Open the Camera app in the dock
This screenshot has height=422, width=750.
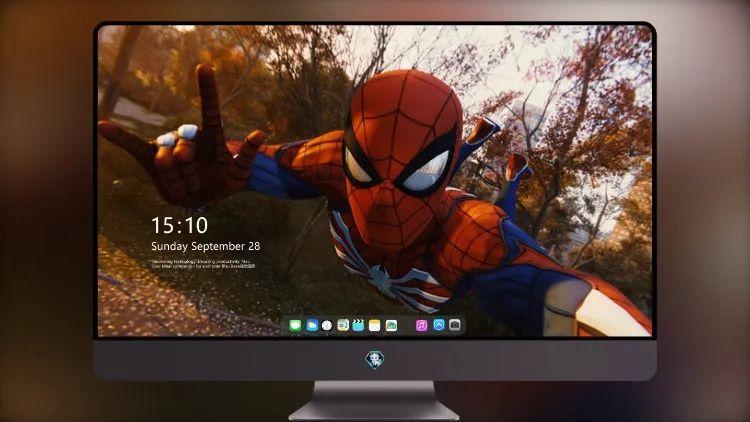click(455, 325)
